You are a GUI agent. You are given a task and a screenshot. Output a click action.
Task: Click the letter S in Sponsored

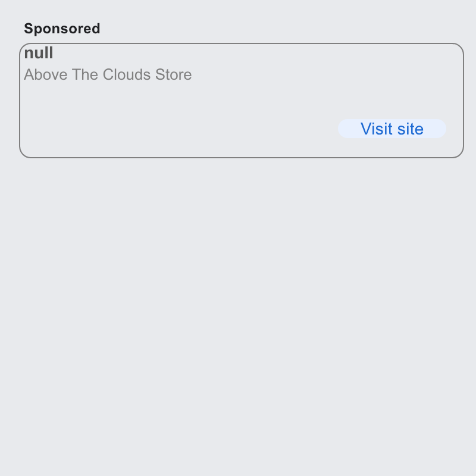(29, 29)
